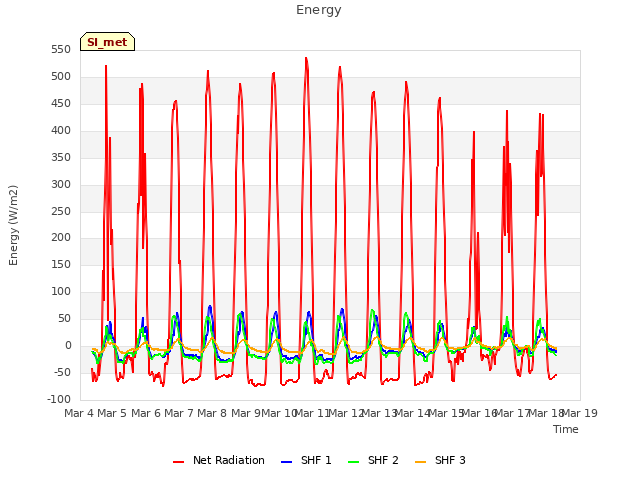Image resolution: width=640 pixels, height=480 pixels.
Task: Click the 350 y-axis tick label
Action: 61,158
